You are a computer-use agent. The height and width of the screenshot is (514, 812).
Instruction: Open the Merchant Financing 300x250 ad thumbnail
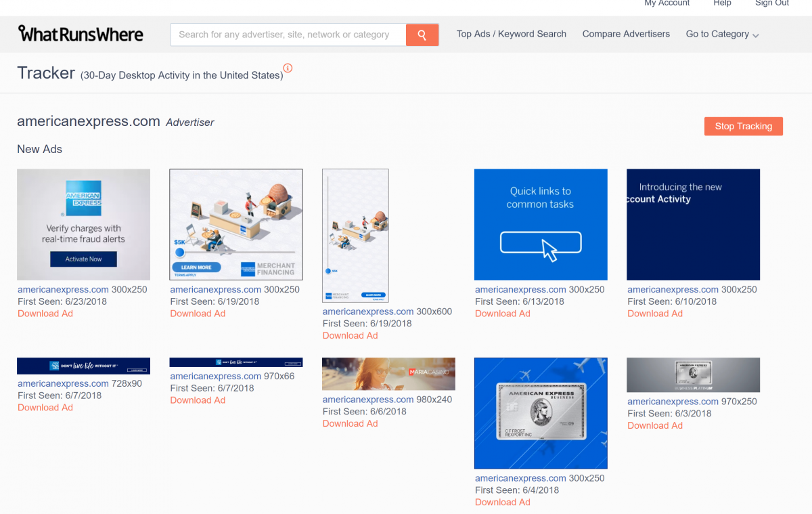tap(235, 224)
